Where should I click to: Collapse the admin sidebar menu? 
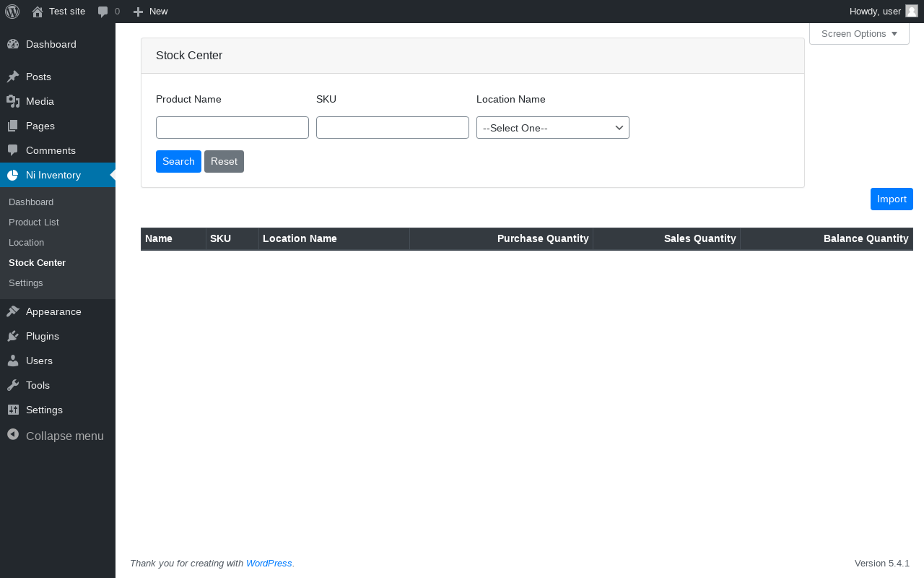click(58, 436)
